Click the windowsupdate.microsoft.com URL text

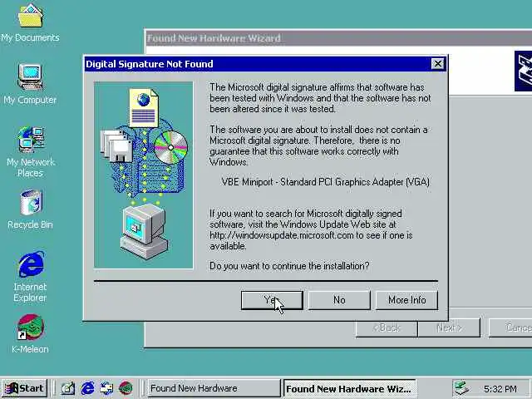pyautogui.click(x=282, y=235)
